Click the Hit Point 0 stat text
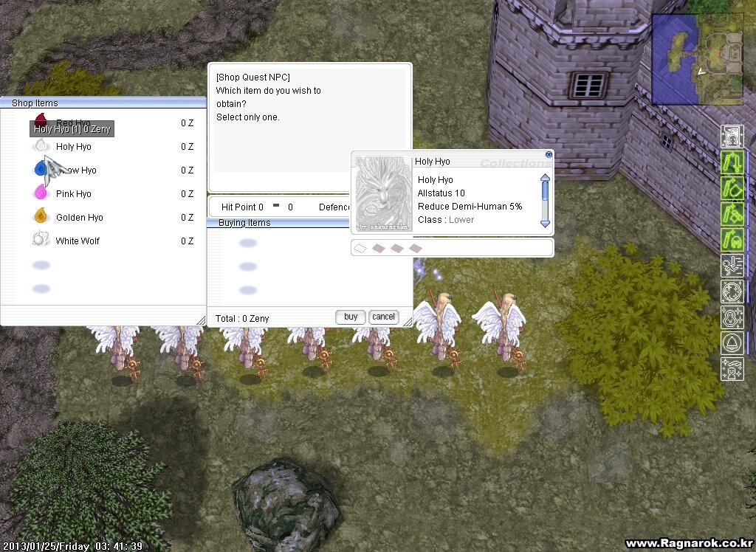This screenshot has height=552, width=756. coord(242,207)
